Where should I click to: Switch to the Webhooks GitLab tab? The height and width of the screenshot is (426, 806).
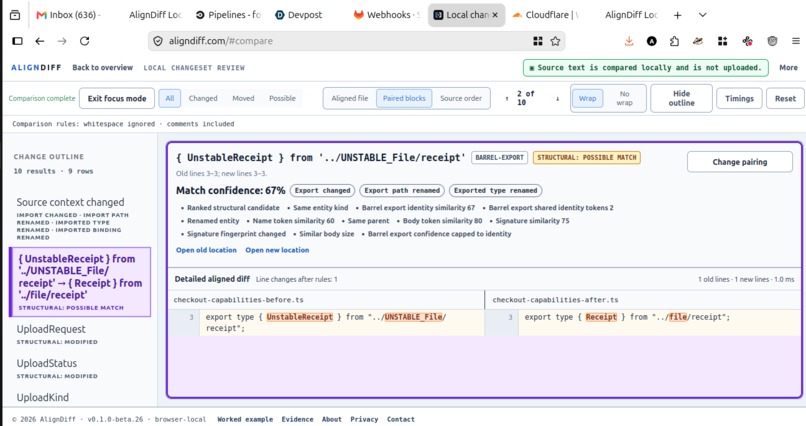[x=387, y=15]
